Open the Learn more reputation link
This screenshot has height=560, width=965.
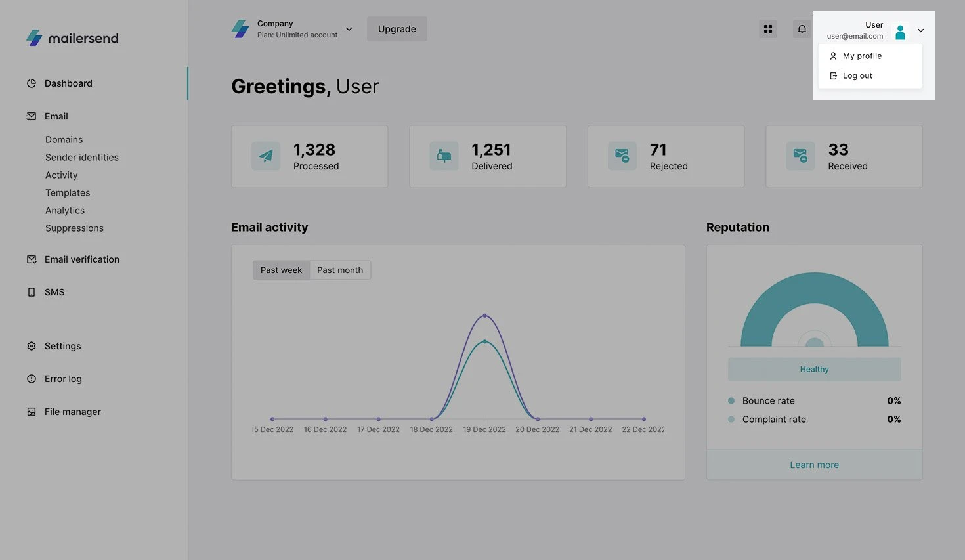tap(814, 465)
